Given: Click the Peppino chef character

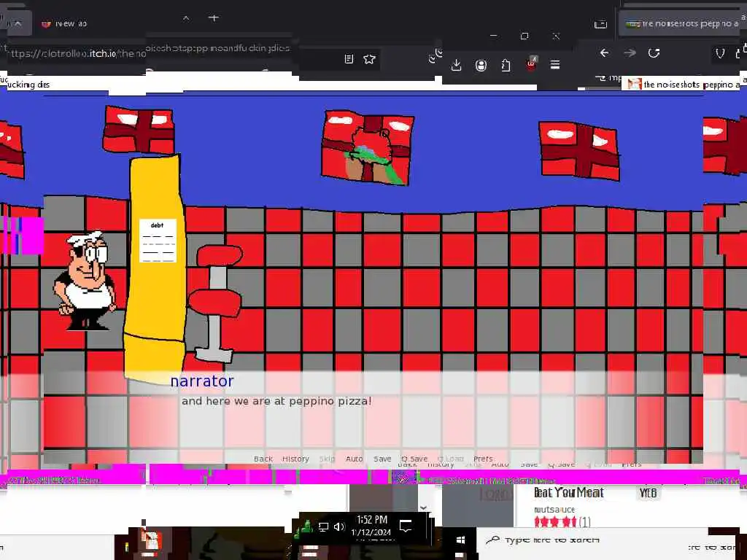Looking at the screenshot, I should pos(85,281).
